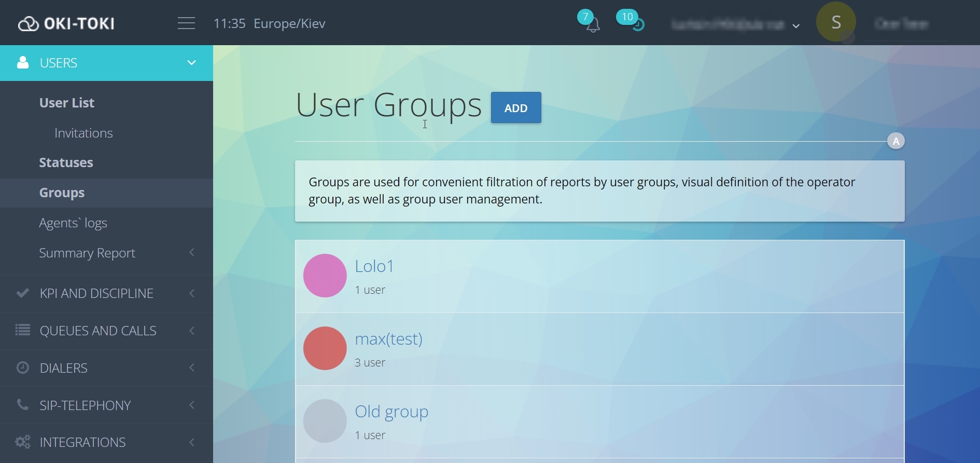Viewport: 980px width, 463px height.
Task: Click the red max(test) color circle
Action: pyautogui.click(x=325, y=348)
